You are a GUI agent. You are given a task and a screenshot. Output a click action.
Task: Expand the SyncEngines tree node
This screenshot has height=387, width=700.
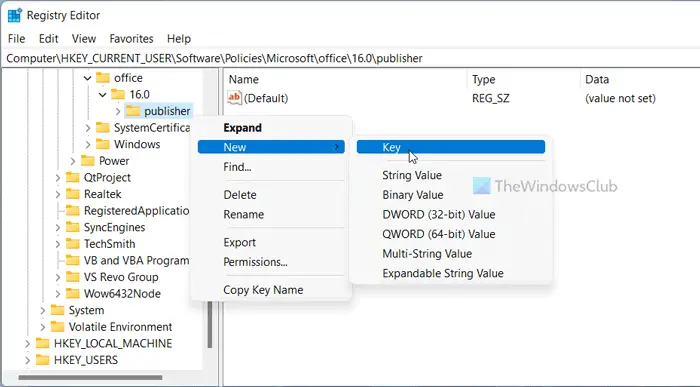[58, 228]
